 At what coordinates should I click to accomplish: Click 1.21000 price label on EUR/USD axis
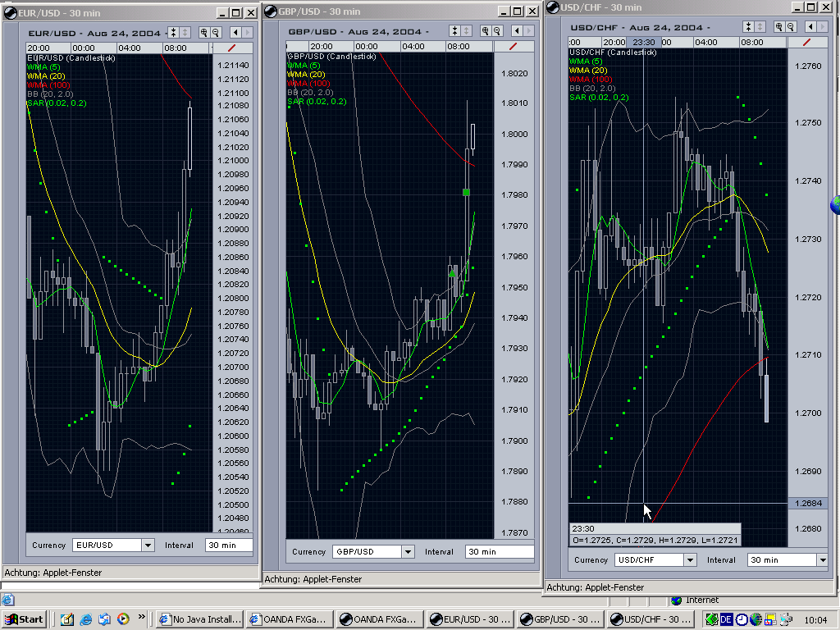coord(233,160)
